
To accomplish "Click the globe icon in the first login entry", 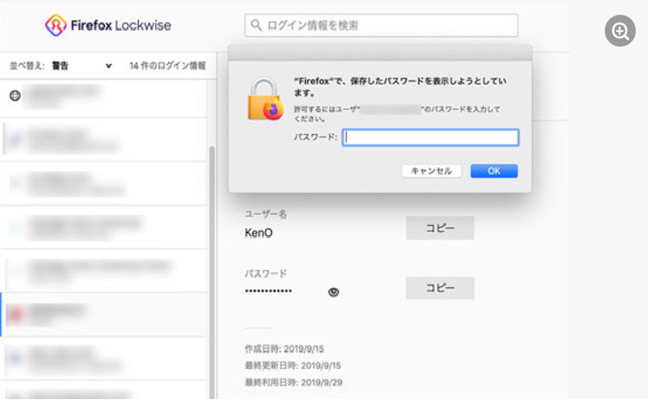I will click(x=15, y=96).
